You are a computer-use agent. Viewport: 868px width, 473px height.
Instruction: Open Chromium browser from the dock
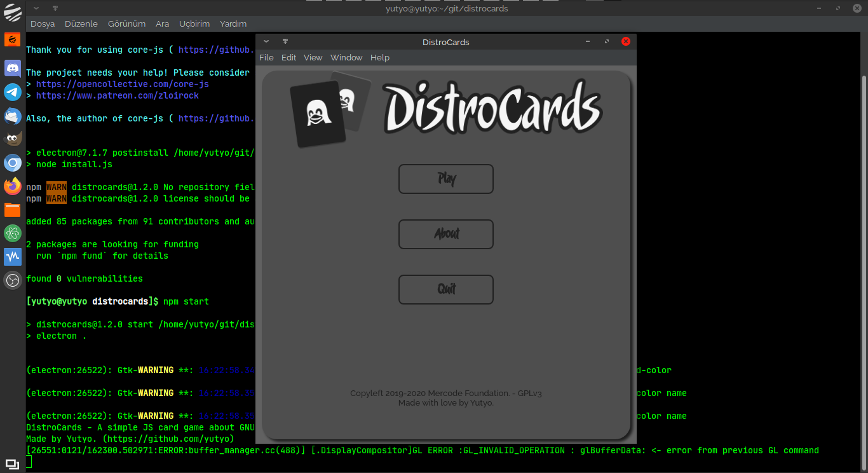tap(13, 163)
